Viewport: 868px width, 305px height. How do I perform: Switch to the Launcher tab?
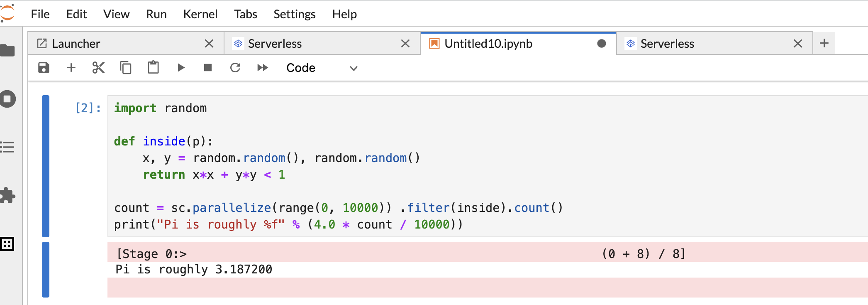[76, 44]
